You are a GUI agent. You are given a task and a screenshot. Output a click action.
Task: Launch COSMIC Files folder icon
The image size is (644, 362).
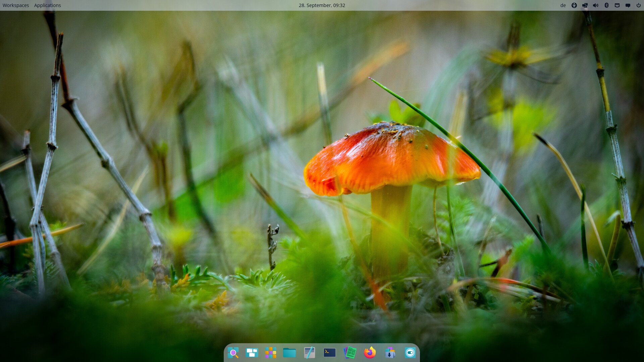(289, 353)
